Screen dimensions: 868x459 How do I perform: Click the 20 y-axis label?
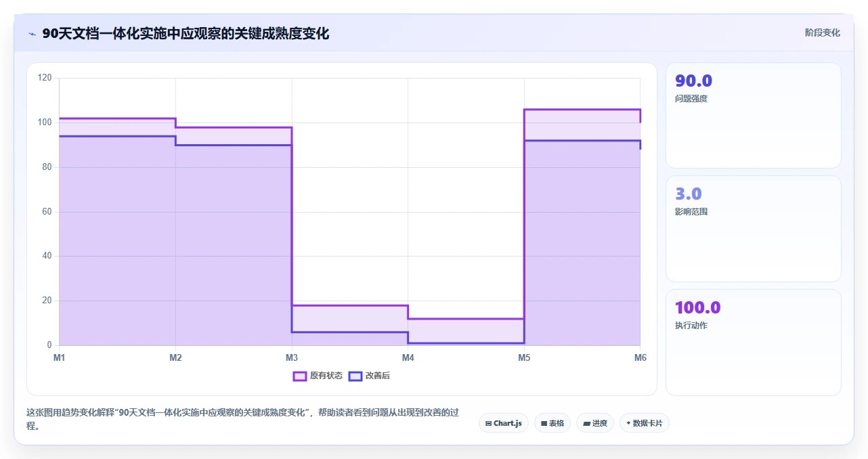click(x=47, y=301)
